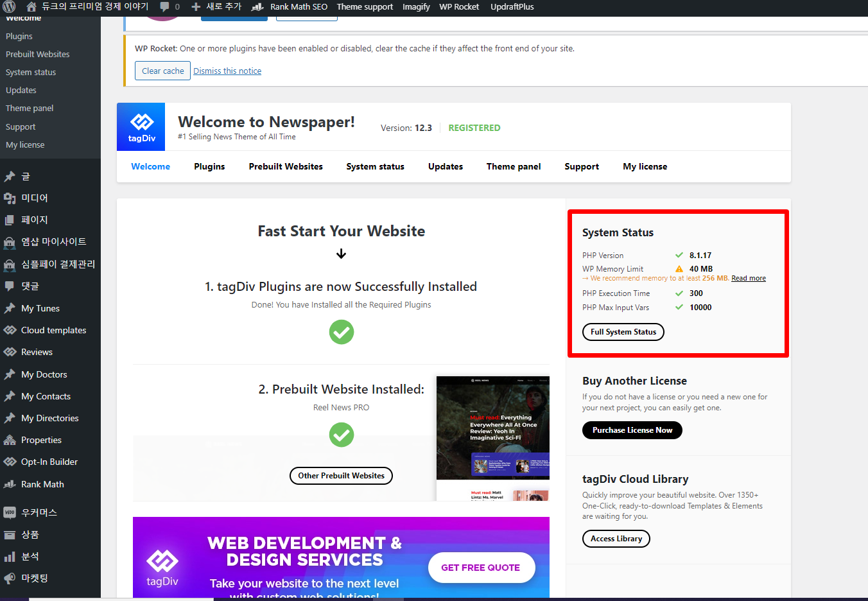
Task: Switch to the Updates tab
Action: [x=446, y=166]
